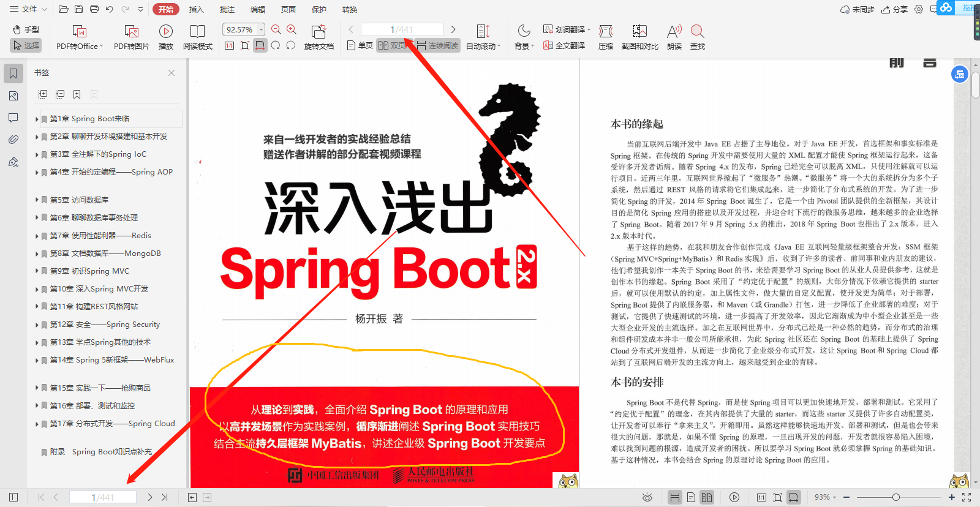Activate the Select tool (选择)

tap(26, 45)
